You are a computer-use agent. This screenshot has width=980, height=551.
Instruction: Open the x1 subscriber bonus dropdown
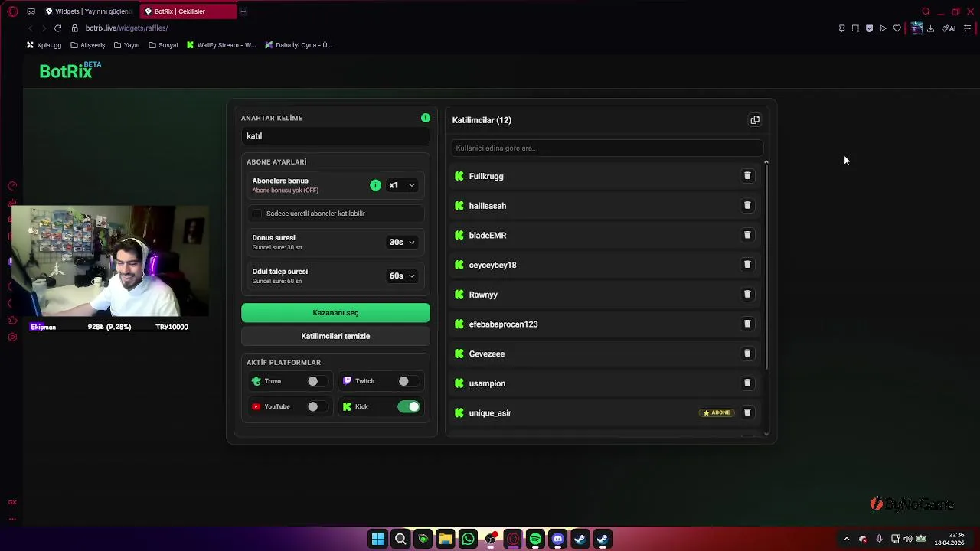[402, 185]
